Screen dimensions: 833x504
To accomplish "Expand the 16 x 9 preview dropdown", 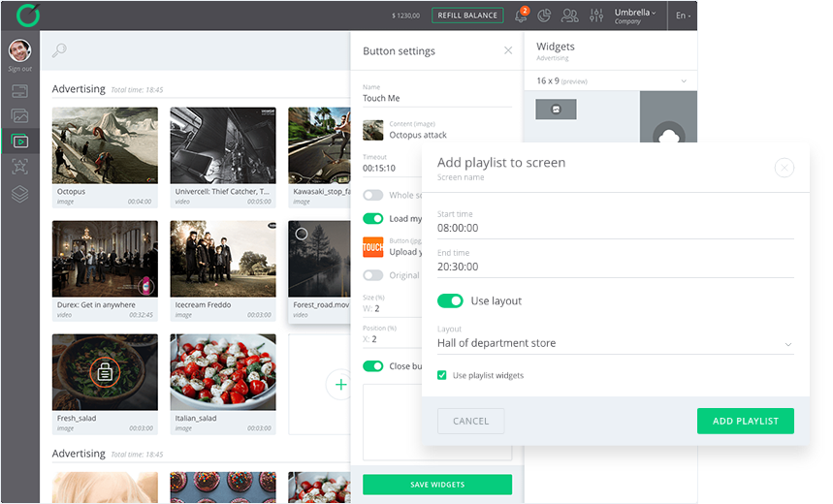I will click(x=685, y=81).
